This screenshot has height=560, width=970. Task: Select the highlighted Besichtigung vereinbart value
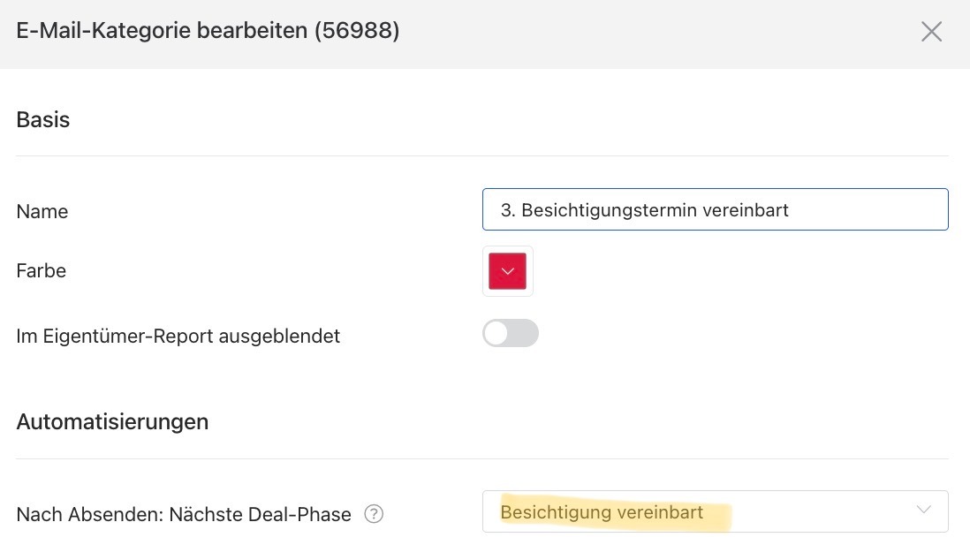tap(602, 512)
